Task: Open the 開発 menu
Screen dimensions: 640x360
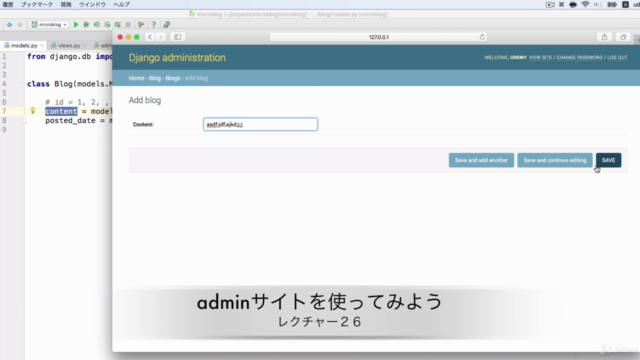Action: point(66,4)
